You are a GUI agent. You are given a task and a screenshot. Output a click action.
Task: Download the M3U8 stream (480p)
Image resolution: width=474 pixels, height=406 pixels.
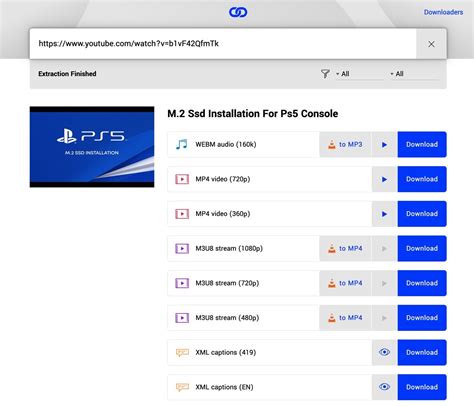422,318
